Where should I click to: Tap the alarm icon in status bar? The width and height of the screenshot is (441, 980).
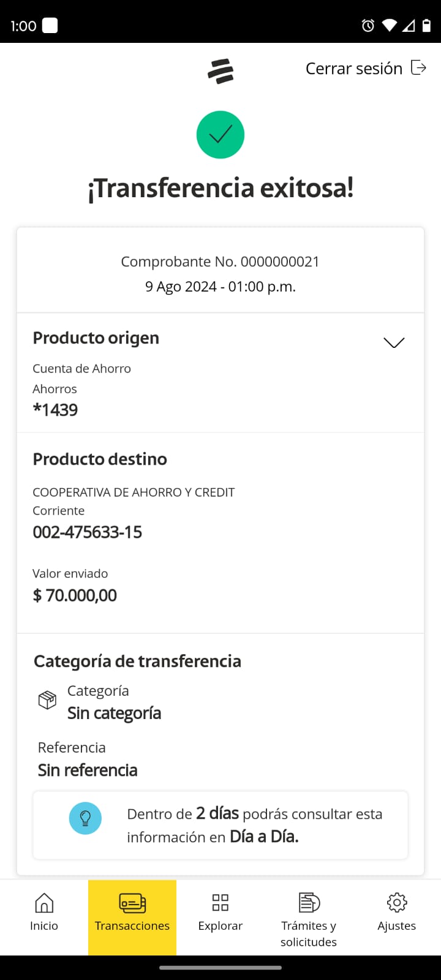(368, 26)
